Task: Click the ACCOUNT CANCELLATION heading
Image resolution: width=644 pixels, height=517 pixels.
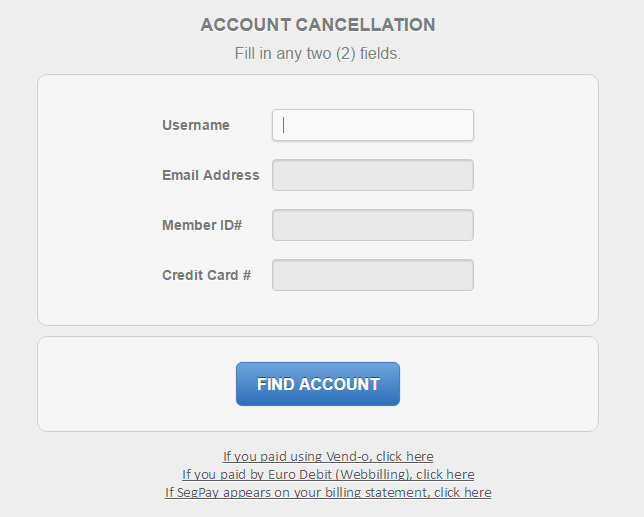Action: [318, 25]
